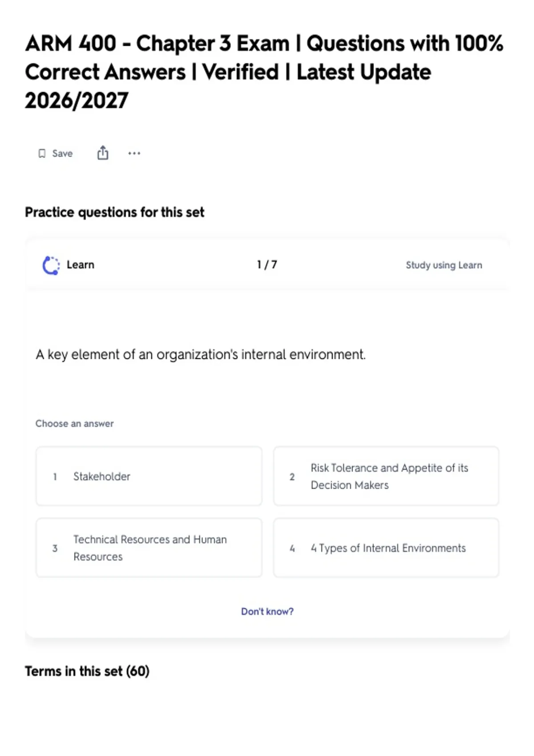
Task: Select the Stakeholder answer option
Action: (149, 476)
